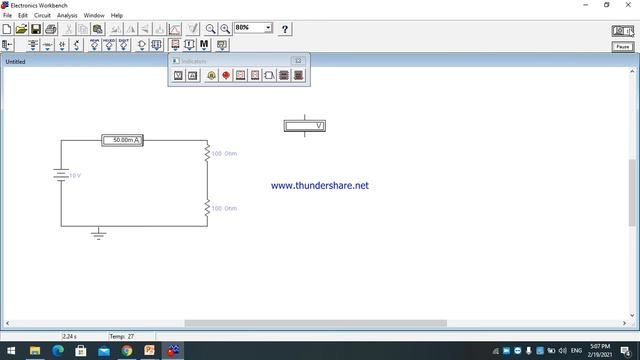Select the upper 100 Ohm resistor
This screenshot has width=640, height=360.
pyautogui.click(x=207, y=153)
